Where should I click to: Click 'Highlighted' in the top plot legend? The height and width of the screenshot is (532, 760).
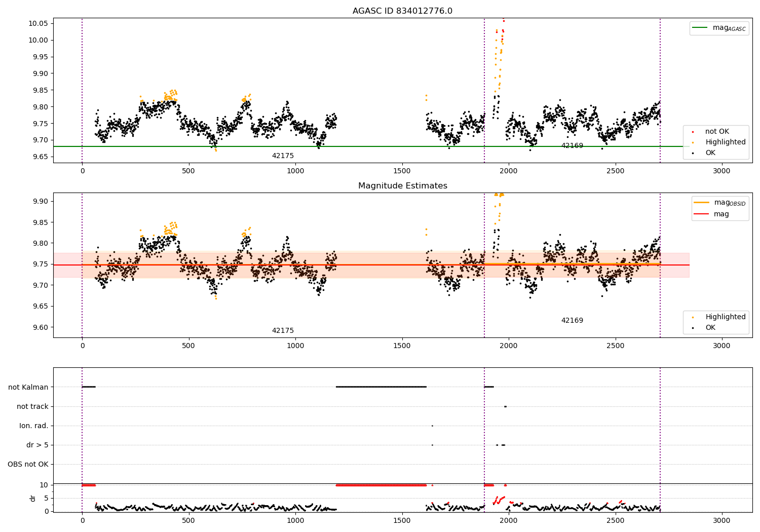(726, 142)
